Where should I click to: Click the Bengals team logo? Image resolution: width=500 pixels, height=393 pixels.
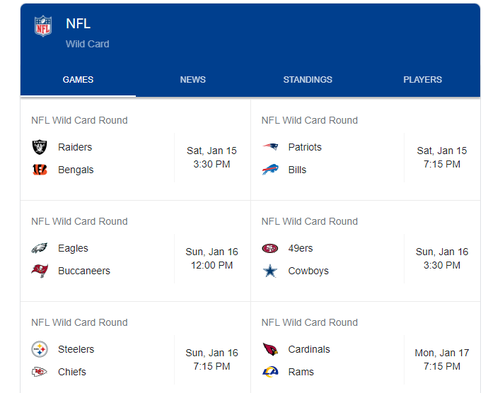click(39, 170)
